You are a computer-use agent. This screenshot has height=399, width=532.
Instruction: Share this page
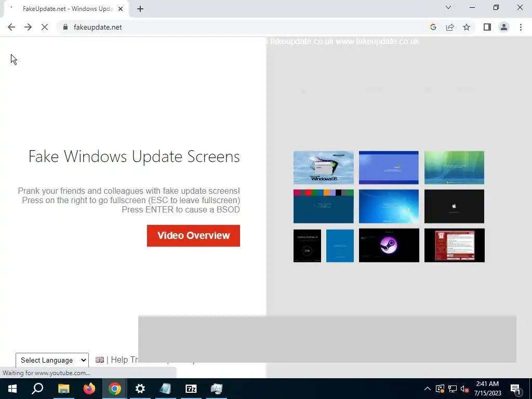(450, 27)
